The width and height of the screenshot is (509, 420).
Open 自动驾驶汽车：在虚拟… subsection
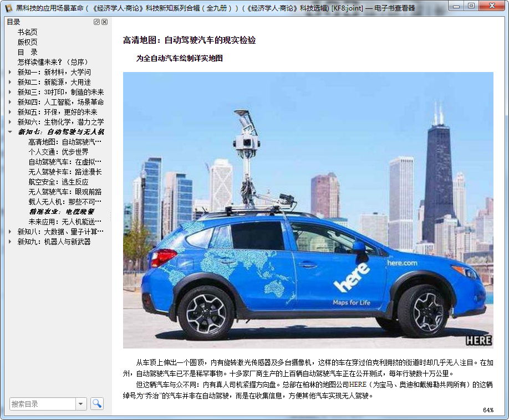pos(65,162)
